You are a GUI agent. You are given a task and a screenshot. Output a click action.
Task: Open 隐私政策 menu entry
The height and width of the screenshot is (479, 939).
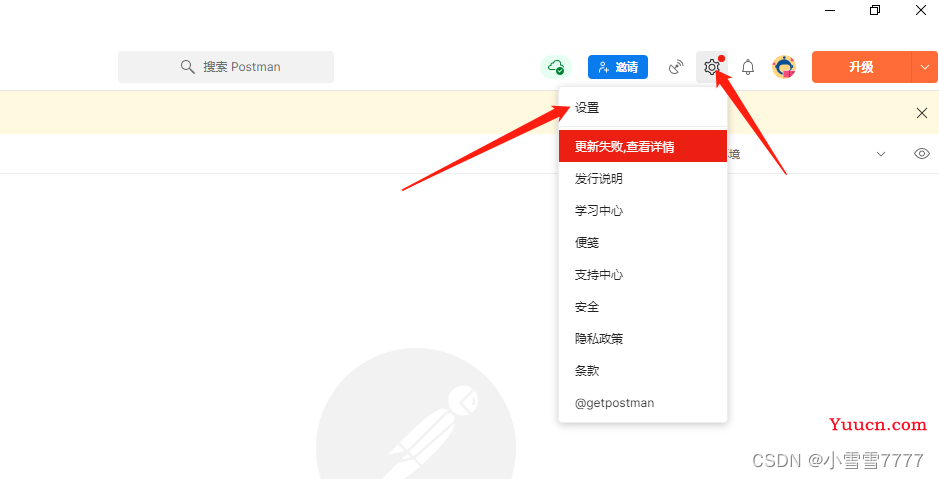coord(643,339)
